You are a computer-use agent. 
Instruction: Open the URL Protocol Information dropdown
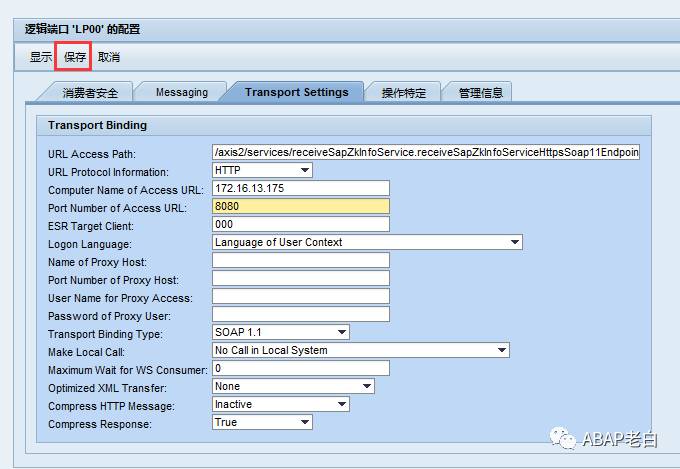(262, 170)
